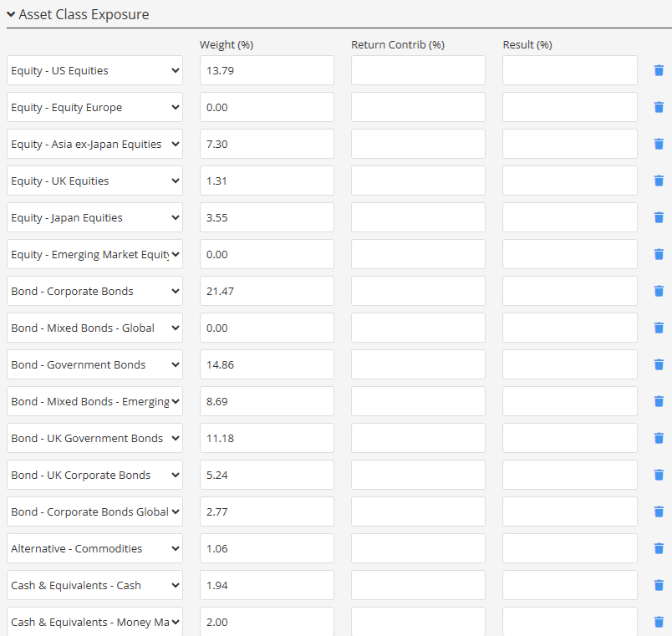Delete the Bond - Government Bonds row
This screenshot has height=636, width=672.
tap(659, 364)
